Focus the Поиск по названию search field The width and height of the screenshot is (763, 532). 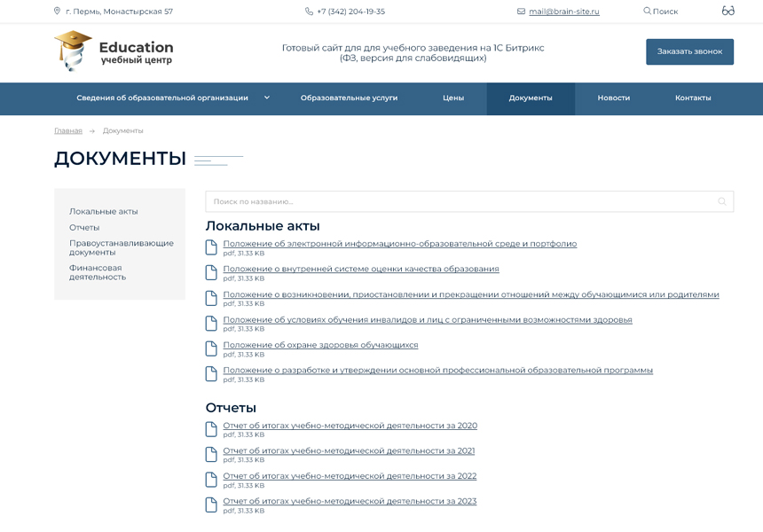[461, 201]
